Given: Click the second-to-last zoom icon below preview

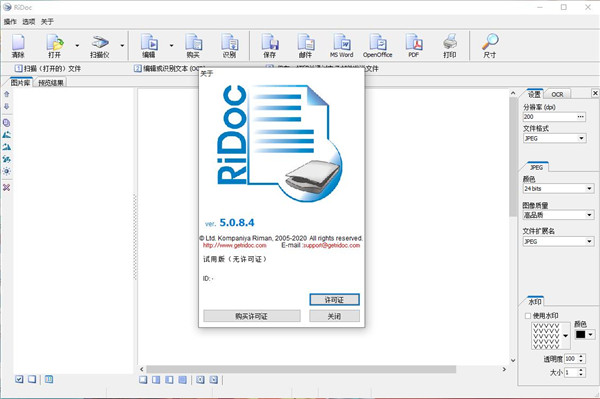Looking at the screenshot, I should pyautogui.click(x=200, y=379).
